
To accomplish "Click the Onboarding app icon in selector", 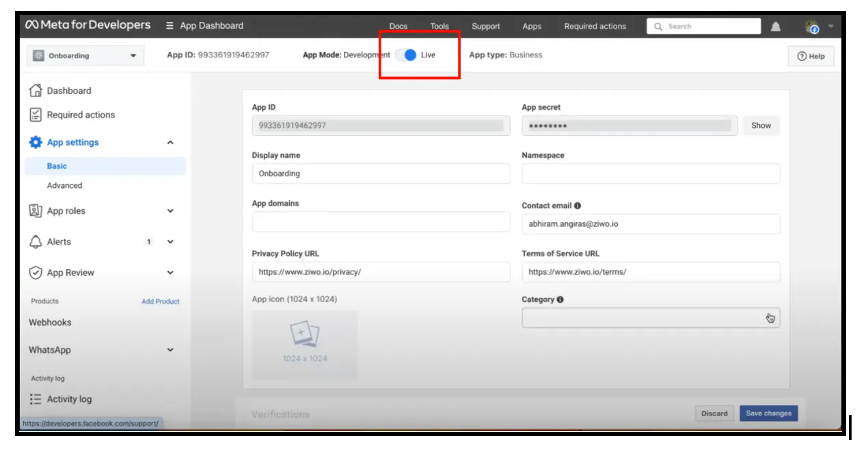I will (38, 55).
